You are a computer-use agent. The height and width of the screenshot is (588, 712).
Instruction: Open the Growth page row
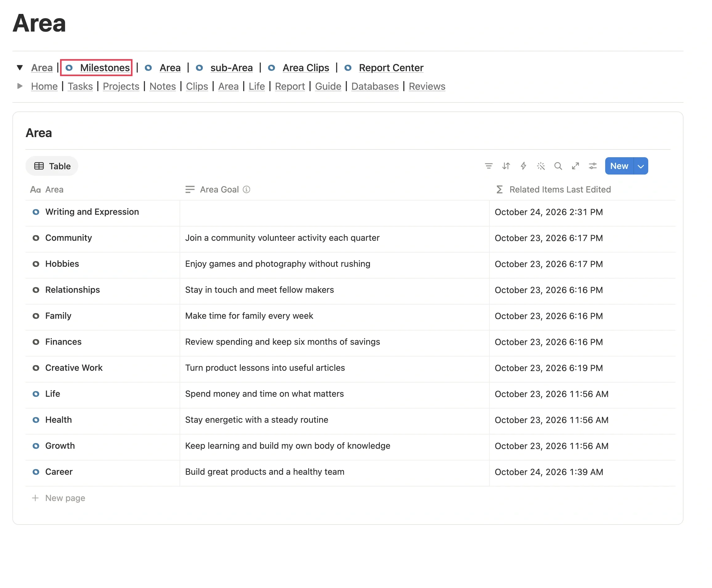60,446
